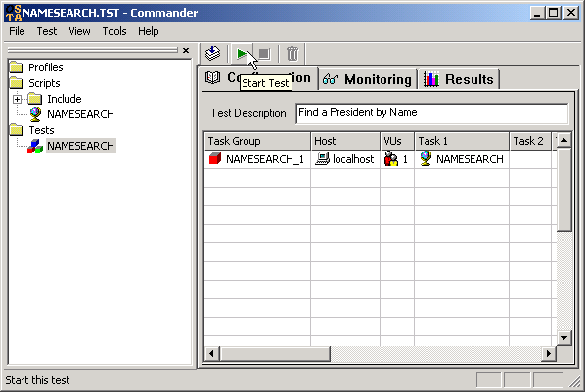
Task: Start the test with green play icon
Action: pos(242,54)
